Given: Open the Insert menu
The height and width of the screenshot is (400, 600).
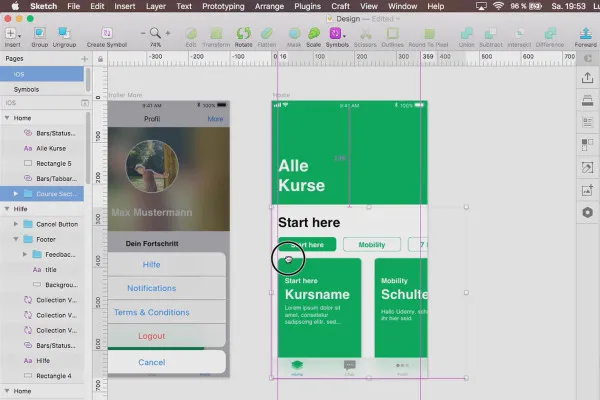Looking at the screenshot, I should click(125, 6).
